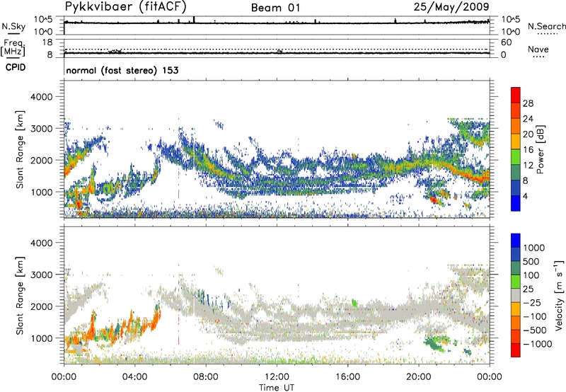Viewport: 566px width, 392px height.
Task: Click the '60' label on the Nave axis
Action: 507,42
